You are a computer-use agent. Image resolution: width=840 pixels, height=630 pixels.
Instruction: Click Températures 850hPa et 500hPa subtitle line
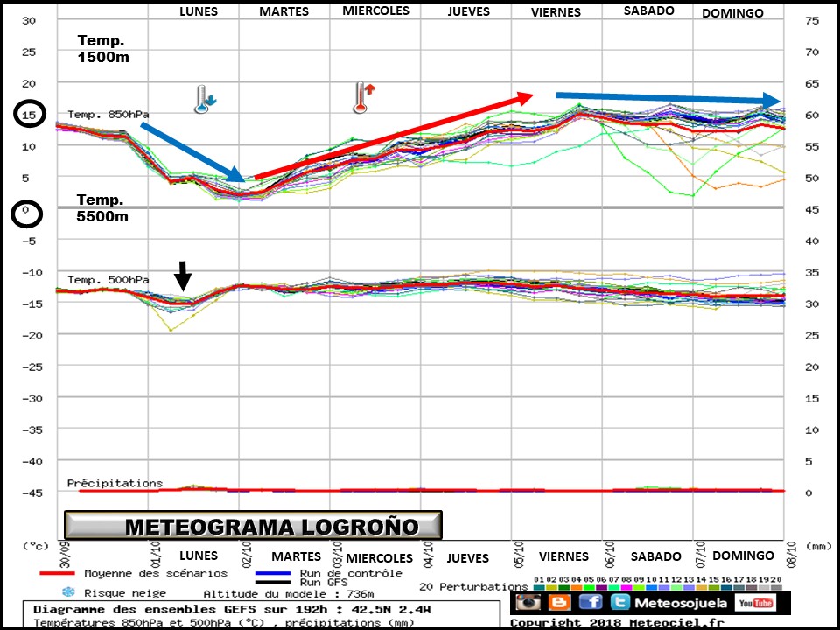point(224,622)
